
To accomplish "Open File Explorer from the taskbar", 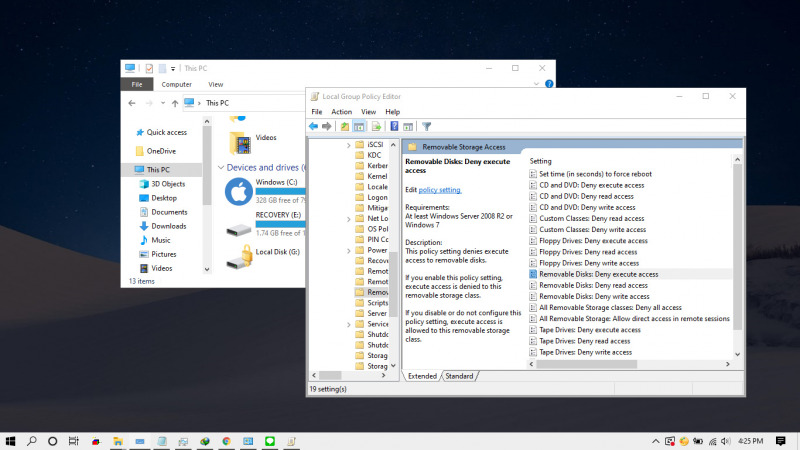I will (x=118, y=441).
